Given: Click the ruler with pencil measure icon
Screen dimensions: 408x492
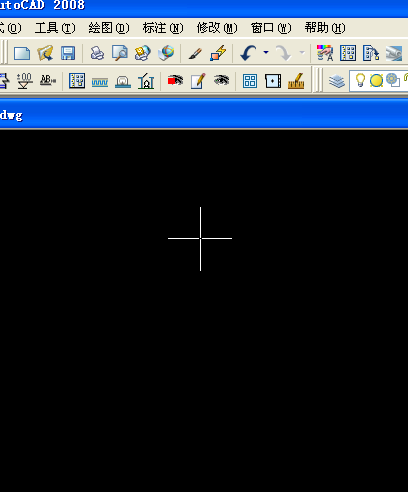Looking at the screenshot, I should pos(296,81).
